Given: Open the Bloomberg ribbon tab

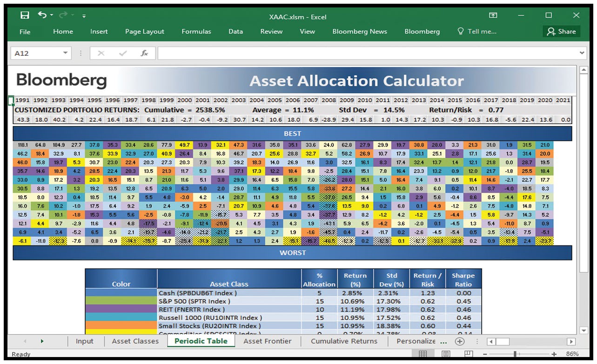Looking at the screenshot, I should [422, 32].
